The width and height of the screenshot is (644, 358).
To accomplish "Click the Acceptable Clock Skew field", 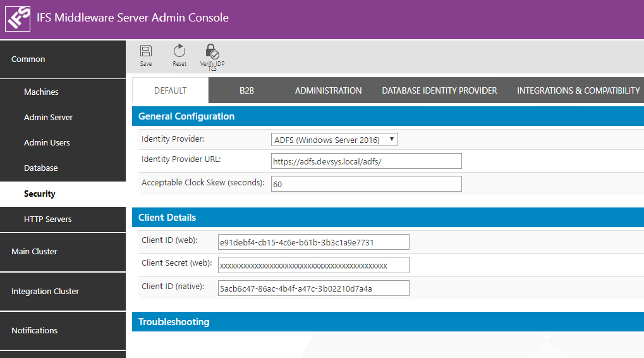I will [366, 184].
